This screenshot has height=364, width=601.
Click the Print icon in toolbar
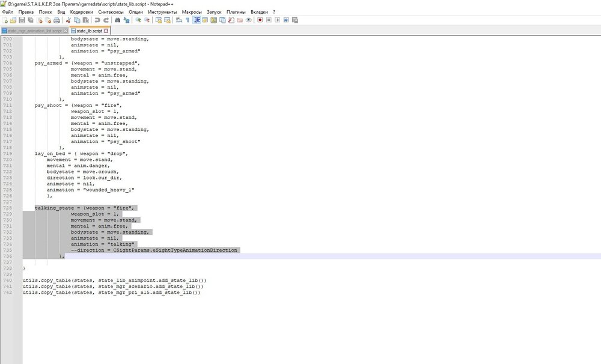click(x=56, y=20)
